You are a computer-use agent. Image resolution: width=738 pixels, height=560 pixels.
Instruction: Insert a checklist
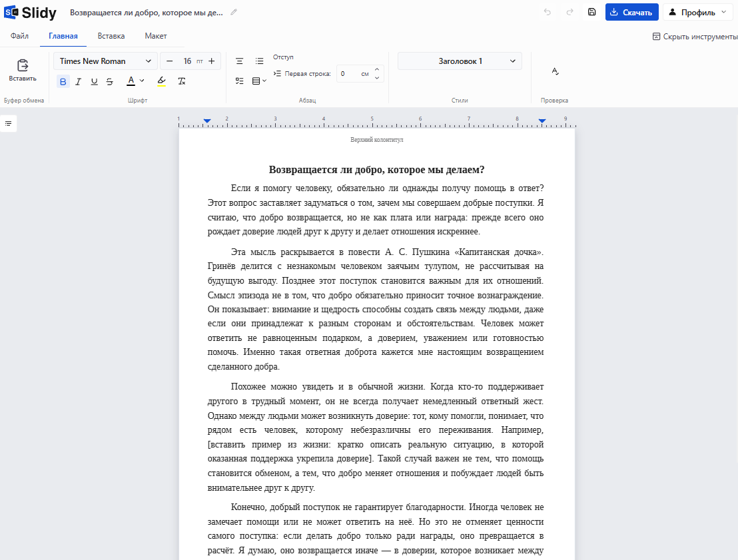click(x=240, y=81)
